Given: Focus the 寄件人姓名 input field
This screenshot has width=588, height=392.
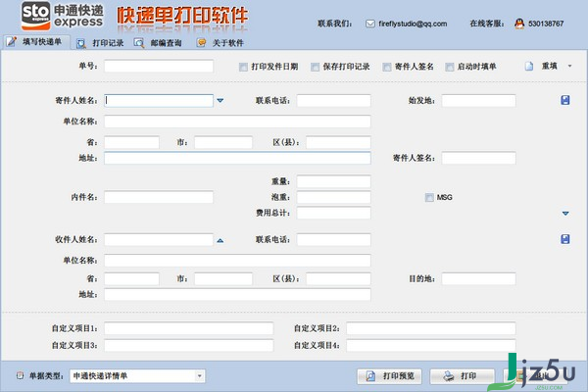Looking at the screenshot, I should click(x=159, y=101).
